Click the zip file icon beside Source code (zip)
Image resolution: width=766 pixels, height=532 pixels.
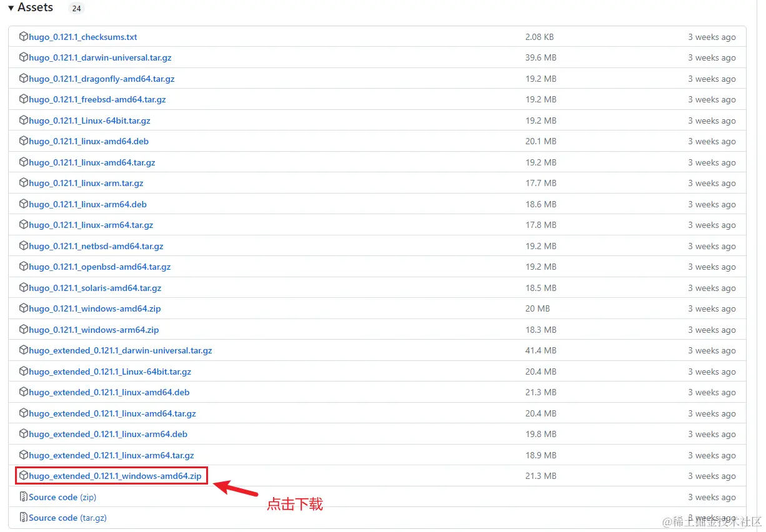pyautogui.click(x=24, y=497)
